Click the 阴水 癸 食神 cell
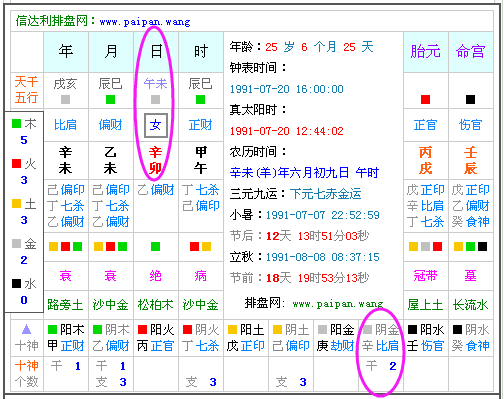This screenshot has width=504, height=399. coord(471,338)
